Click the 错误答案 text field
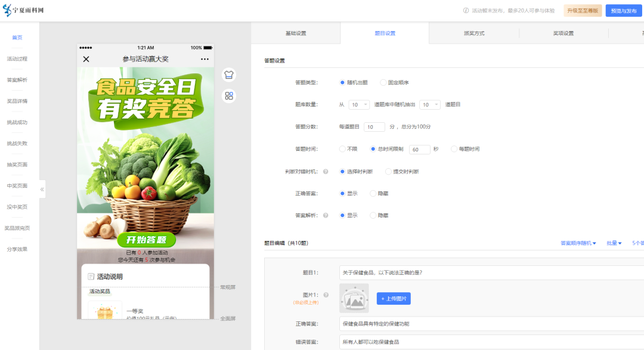Image resolution: width=644 pixels, height=350 pixels. tap(491, 342)
